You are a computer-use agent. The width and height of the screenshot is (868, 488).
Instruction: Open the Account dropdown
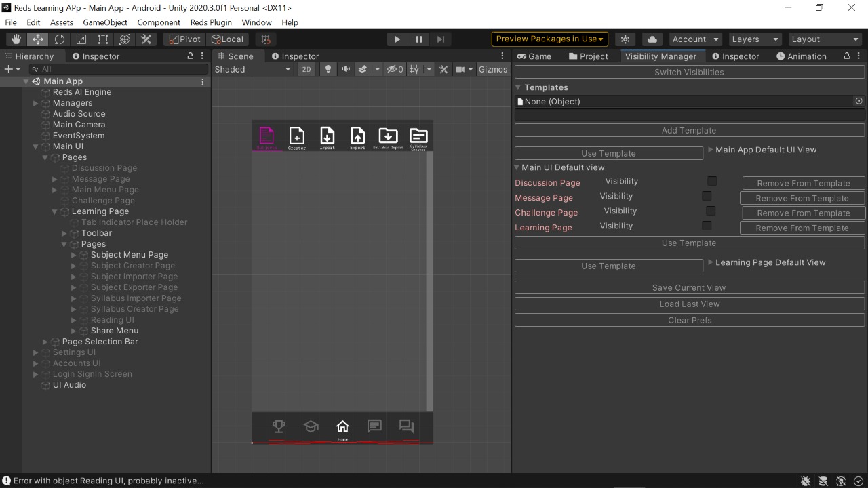tap(695, 39)
